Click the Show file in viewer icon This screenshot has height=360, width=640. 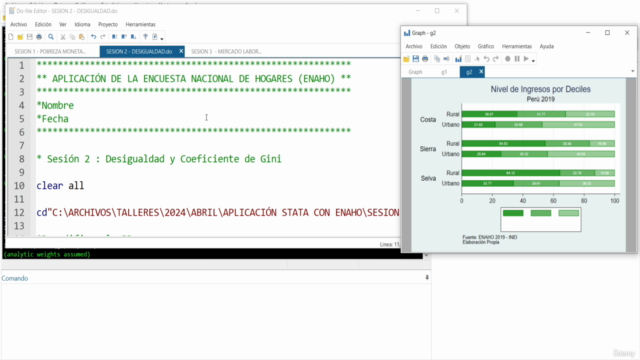tap(145, 37)
